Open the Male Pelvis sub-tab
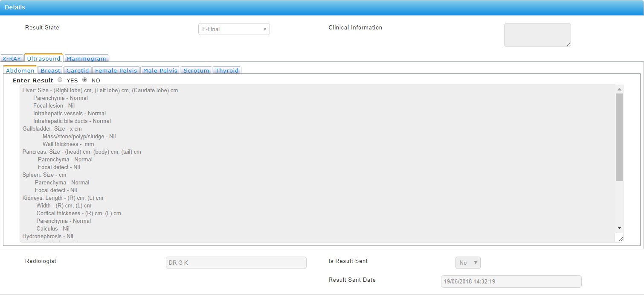 point(160,70)
